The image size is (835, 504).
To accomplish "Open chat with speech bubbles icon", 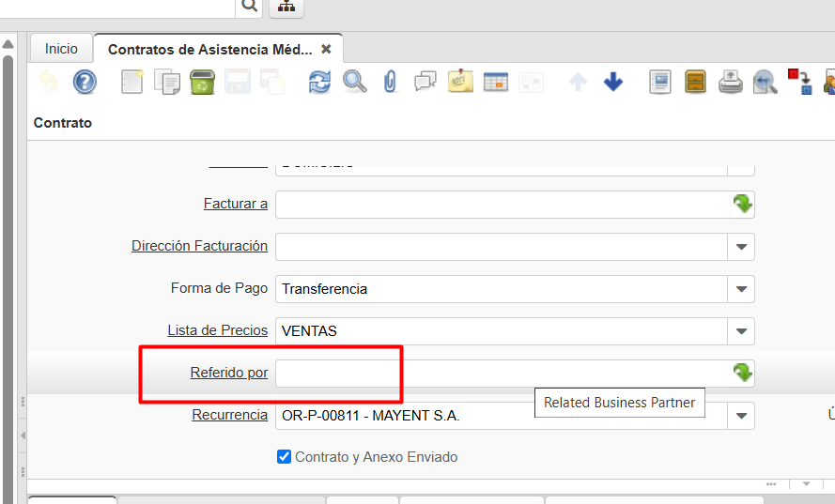I will (425, 83).
